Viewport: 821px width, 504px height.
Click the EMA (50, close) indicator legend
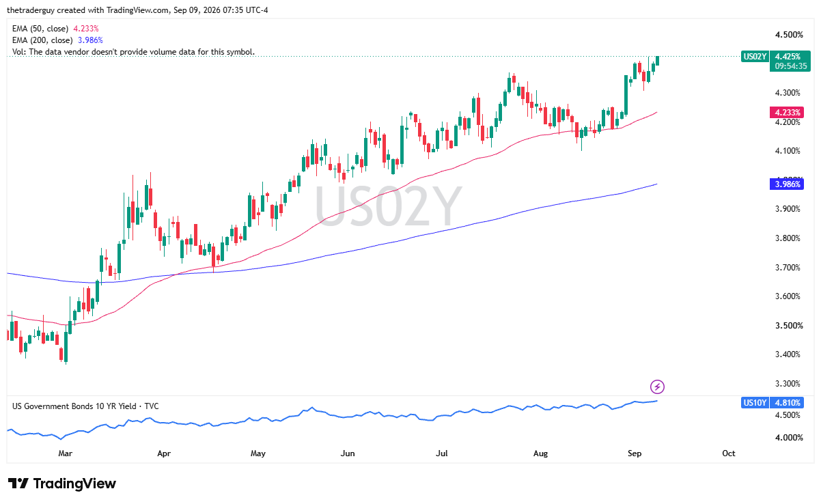coord(55,29)
